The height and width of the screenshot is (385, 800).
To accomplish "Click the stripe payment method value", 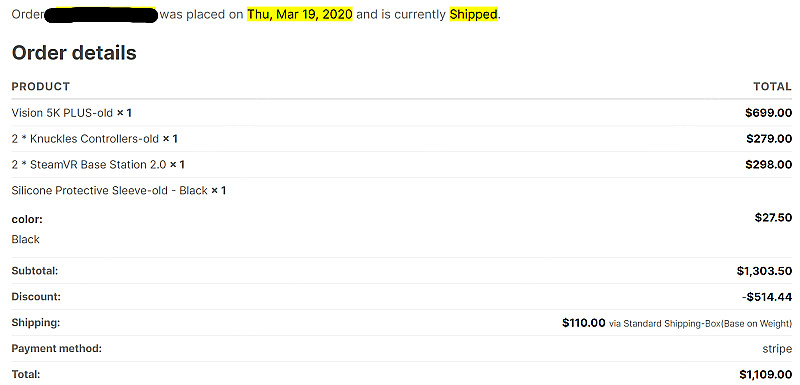I will point(777,349).
